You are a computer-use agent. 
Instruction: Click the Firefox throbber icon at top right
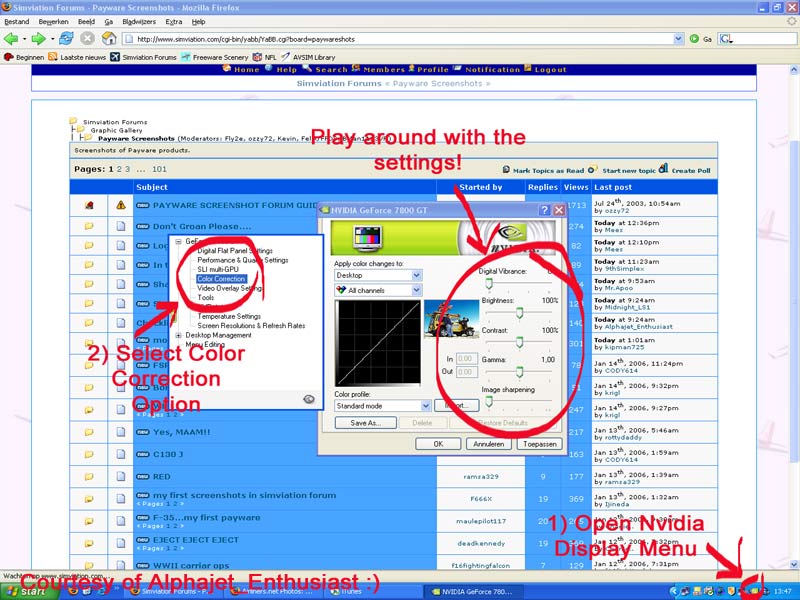[791, 21]
